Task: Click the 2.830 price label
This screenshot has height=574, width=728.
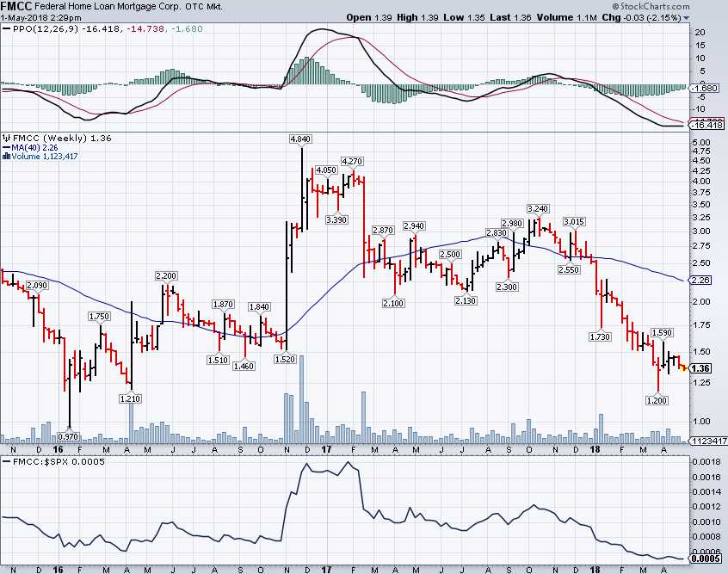Action: point(497,233)
